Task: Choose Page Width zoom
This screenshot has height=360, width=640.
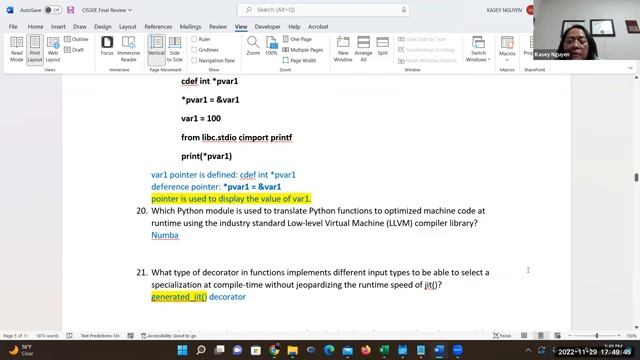Action: tap(299, 60)
